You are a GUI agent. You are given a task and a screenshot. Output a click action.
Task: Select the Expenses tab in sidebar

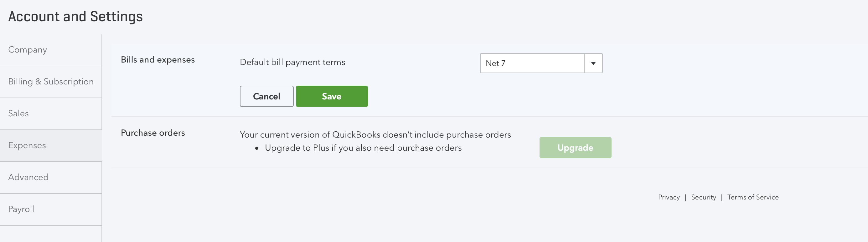coord(27,145)
